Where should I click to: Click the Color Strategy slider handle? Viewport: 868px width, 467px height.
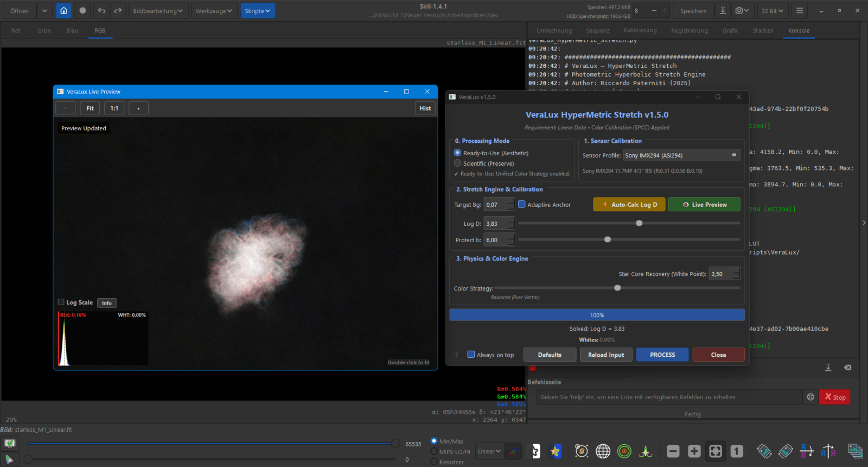point(617,288)
